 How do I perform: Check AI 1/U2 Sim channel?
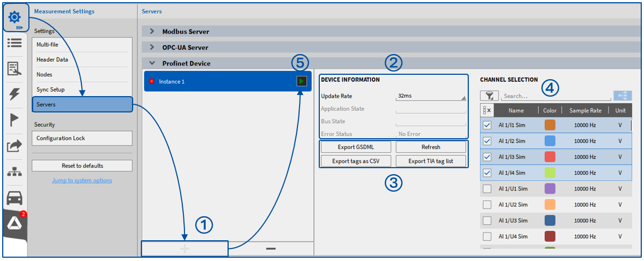coord(487,205)
